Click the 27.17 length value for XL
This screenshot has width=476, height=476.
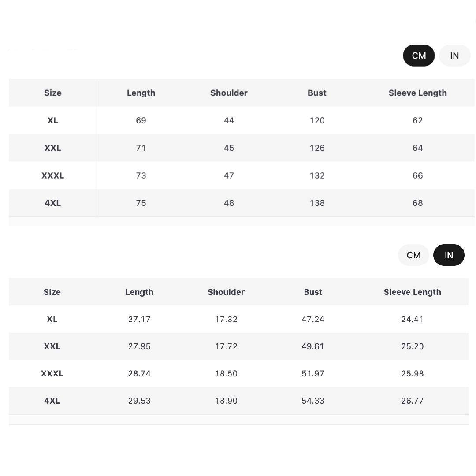coord(139,319)
